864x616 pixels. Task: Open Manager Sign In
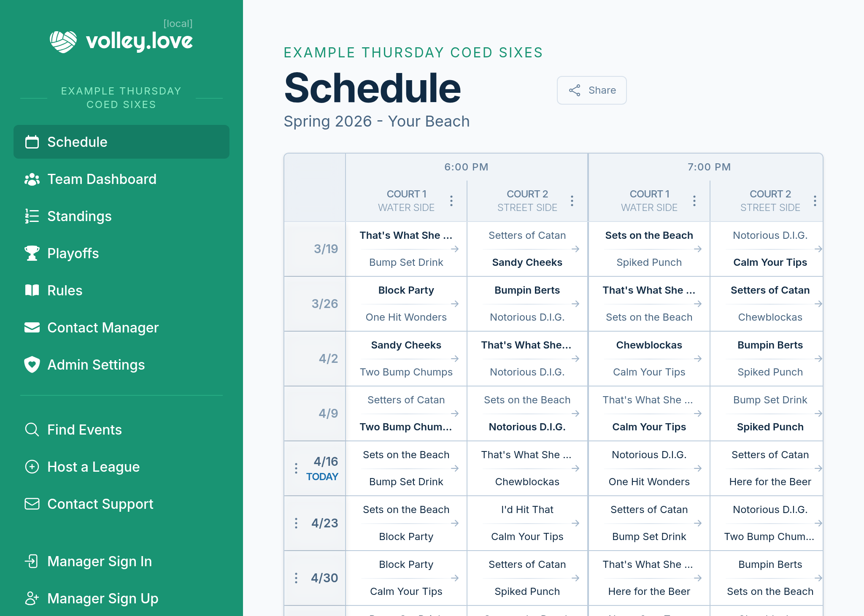100,561
